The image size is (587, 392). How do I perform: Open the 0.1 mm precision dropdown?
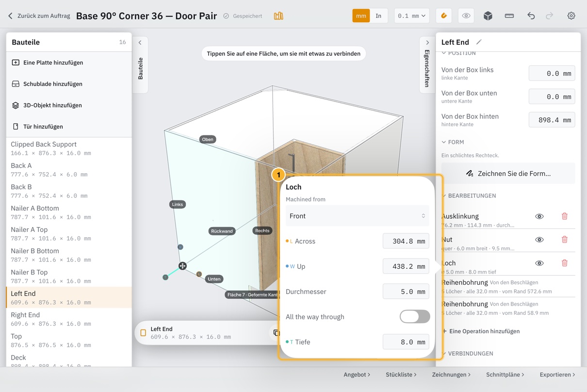click(412, 16)
